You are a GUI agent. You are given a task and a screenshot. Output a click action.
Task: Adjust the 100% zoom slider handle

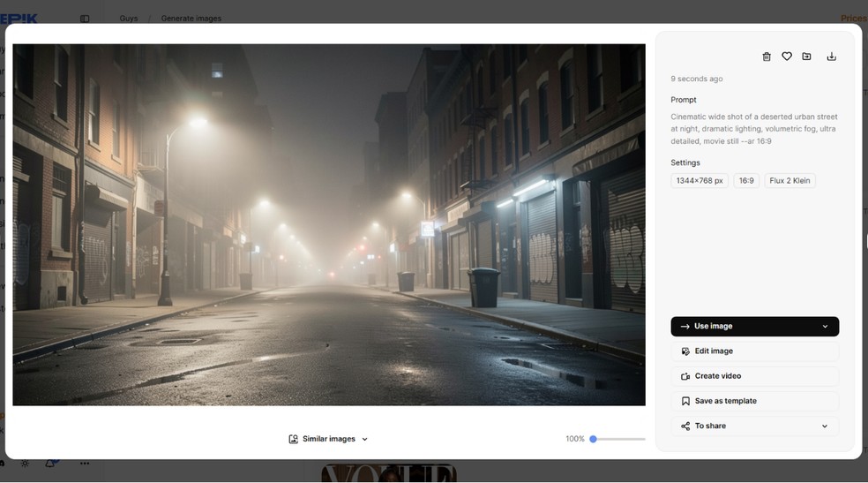coord(593,439)
